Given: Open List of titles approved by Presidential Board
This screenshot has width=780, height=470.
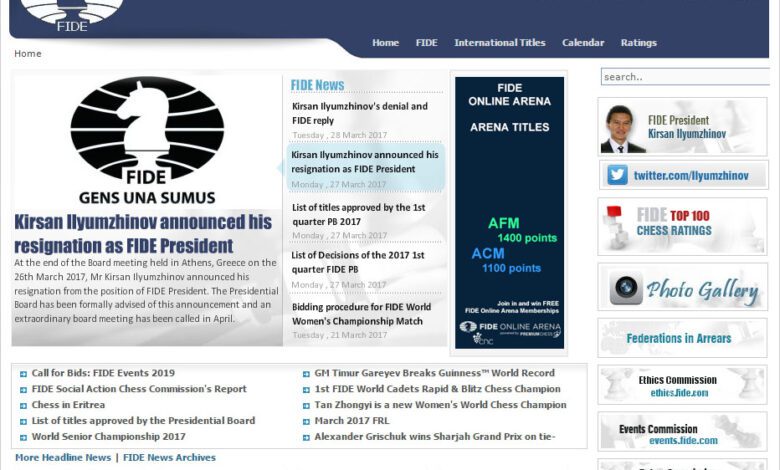Looking at the screenshot, I should [143, 421].
